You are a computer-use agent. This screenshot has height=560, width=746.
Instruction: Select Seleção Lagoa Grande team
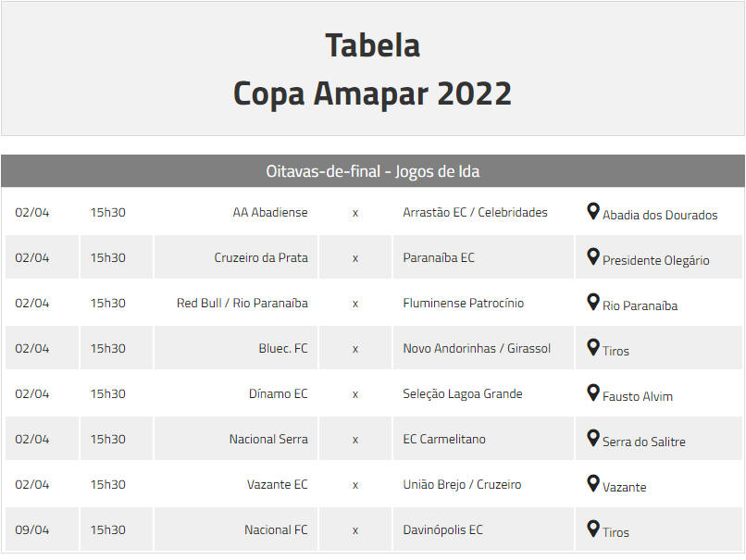[x=463, y=394]
